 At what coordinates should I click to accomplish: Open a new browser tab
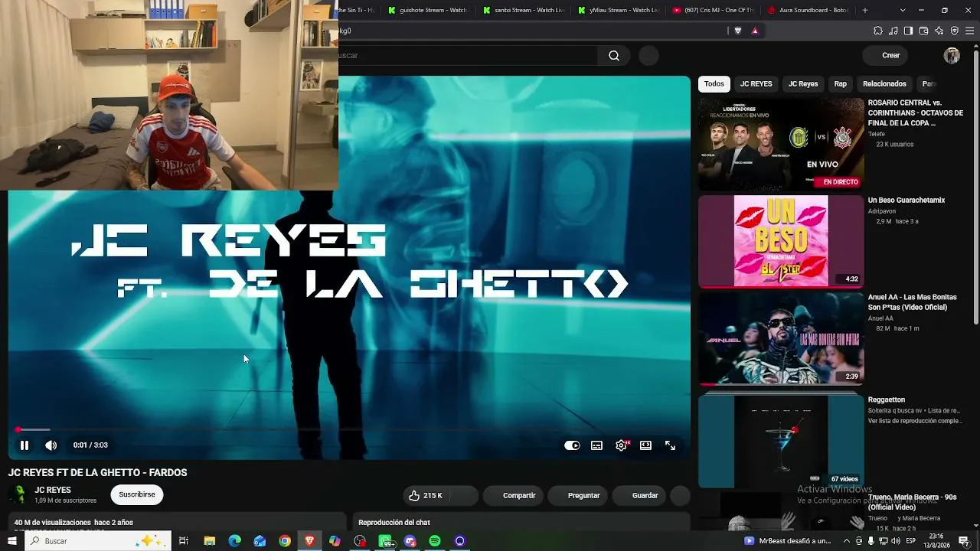pyautogui.click(x=865, y=10)
